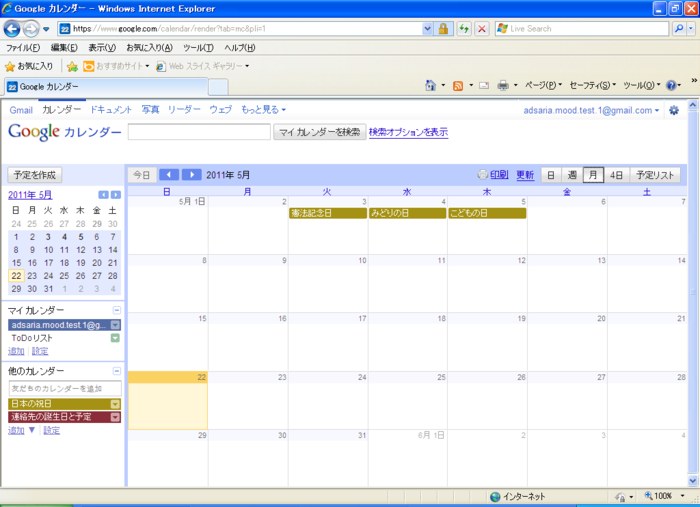Viewport: 700px width, 507px height.
Task: Open color menu for 日本の祝日 calendar
Action: 115,404
